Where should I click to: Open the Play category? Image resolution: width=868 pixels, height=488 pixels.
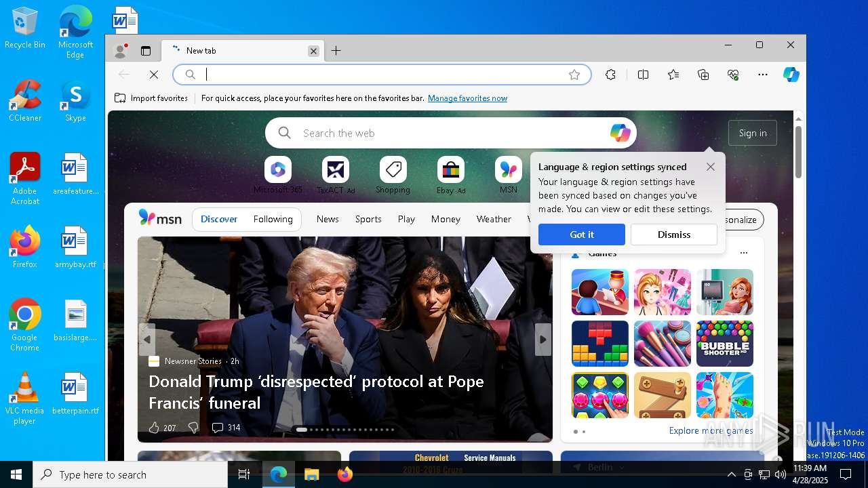pos(406,219)
